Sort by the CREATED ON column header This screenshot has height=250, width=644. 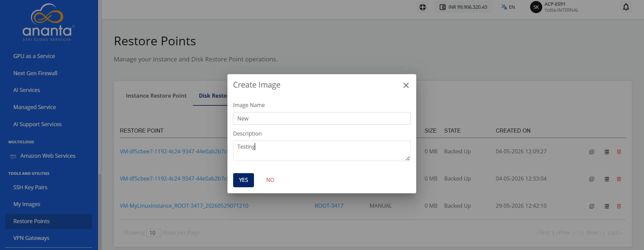pyautogui.click(x=513, y=131)
